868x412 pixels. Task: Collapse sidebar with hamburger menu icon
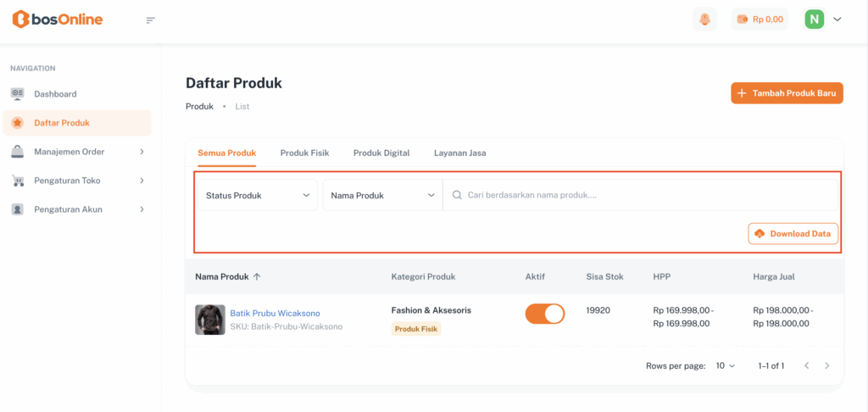(151, 20)
